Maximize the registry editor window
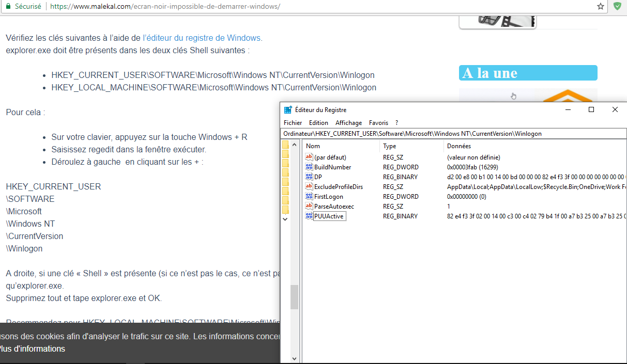 click(x=591, y=109)
